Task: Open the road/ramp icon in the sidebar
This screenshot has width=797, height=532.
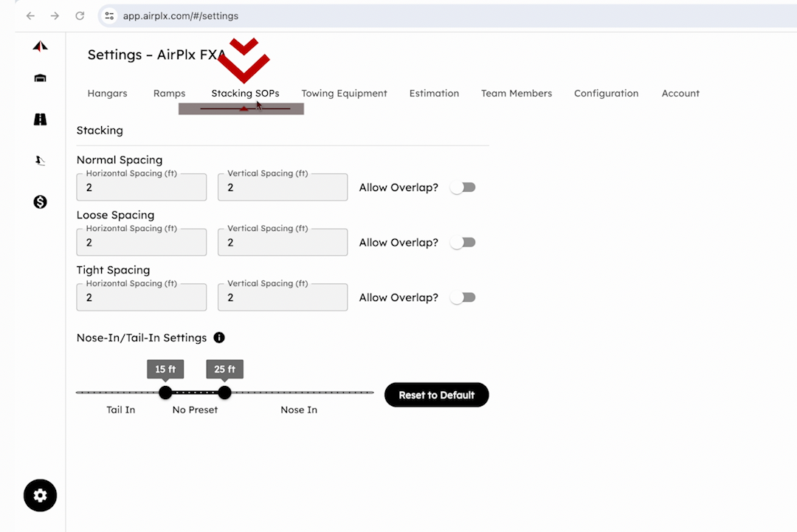Action: click(x=40, y=119)
